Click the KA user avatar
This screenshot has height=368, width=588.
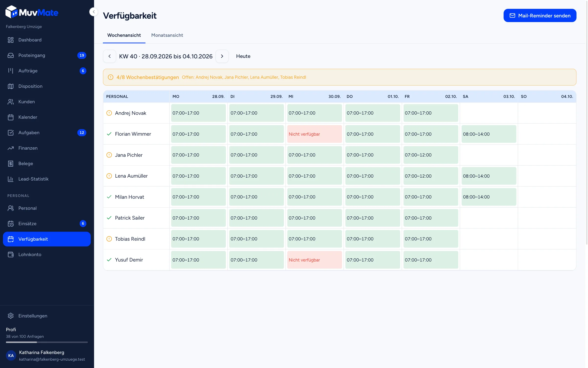click(11, 355)
